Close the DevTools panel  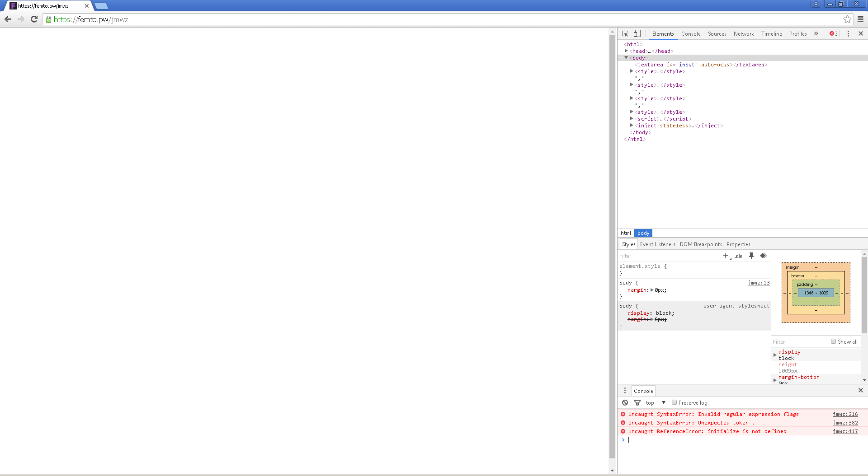[861, 34]
